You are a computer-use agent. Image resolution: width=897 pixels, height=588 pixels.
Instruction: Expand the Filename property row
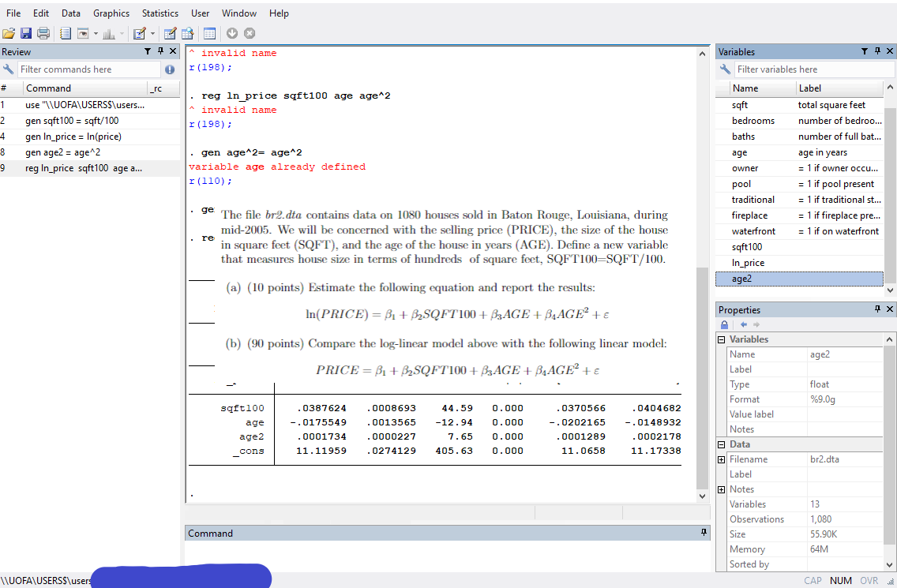click(722, 459)
